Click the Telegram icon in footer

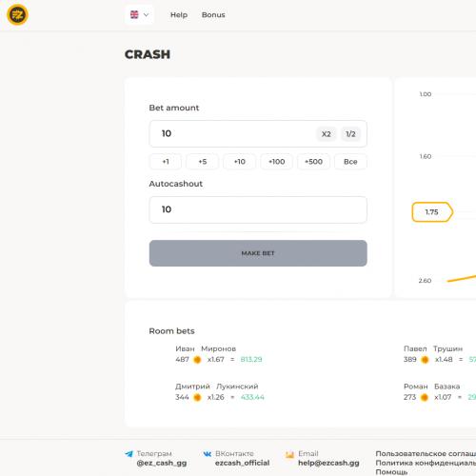click(x=129, y=454)
